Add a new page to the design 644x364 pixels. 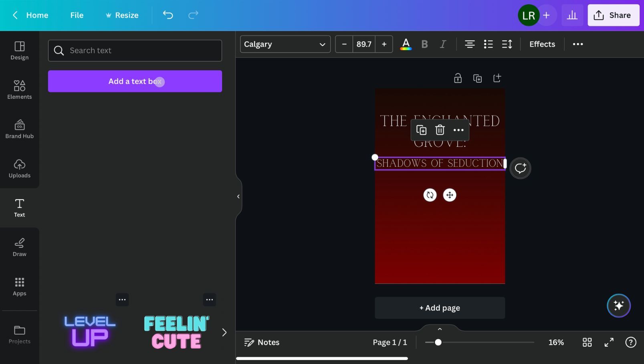(x=439, y=307)
